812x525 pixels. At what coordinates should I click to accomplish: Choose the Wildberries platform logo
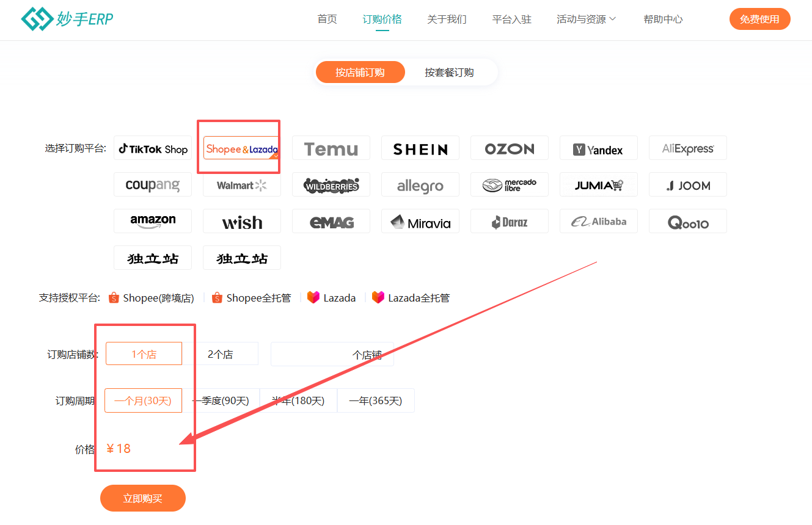(331, 184)
